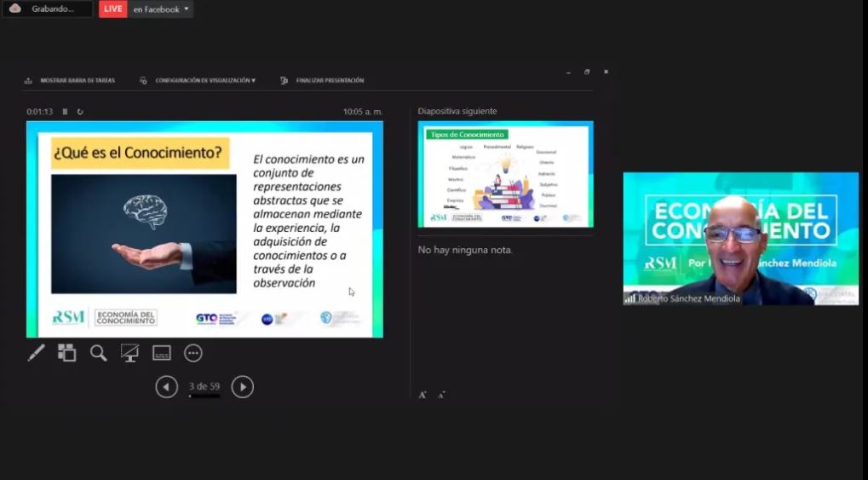Toggle subtitles with the caption icon
The image size is (868, 480).
click(x=161, y=352)
